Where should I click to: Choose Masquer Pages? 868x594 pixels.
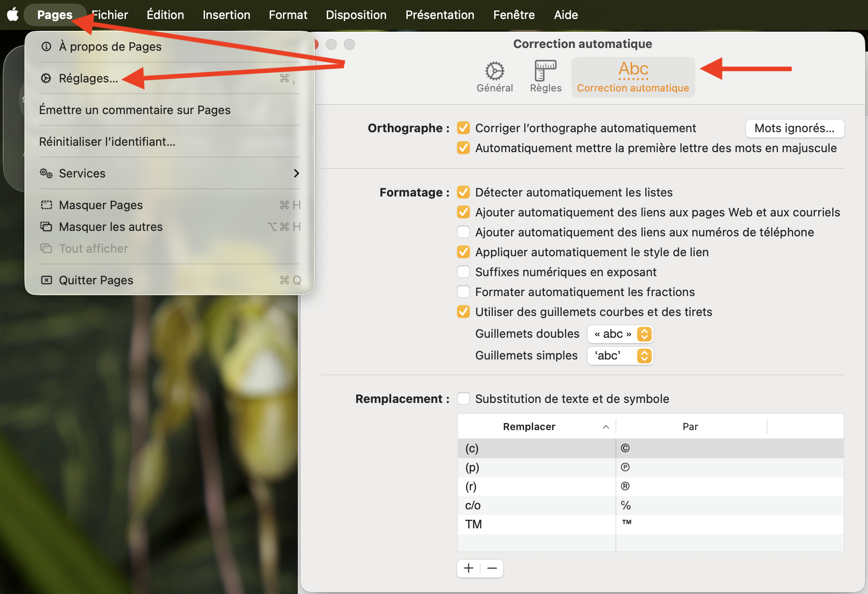click(170, 205)
